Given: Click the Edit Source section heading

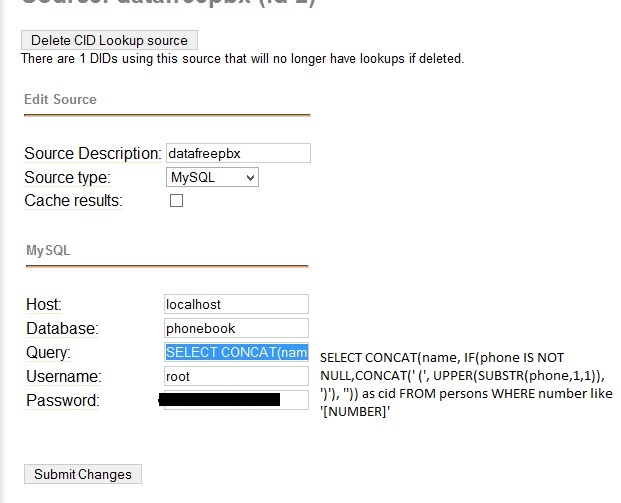Looking at the screenshot, I should click(60, 100).
